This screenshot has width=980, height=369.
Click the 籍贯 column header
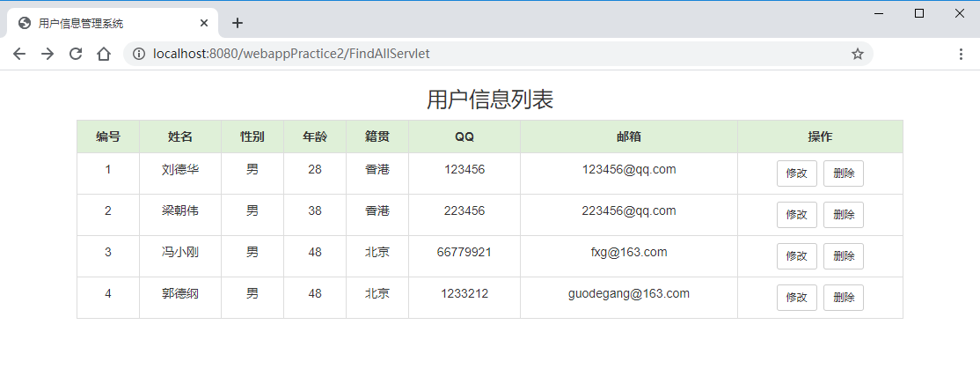pyautogui.click(x=377, y=137)
